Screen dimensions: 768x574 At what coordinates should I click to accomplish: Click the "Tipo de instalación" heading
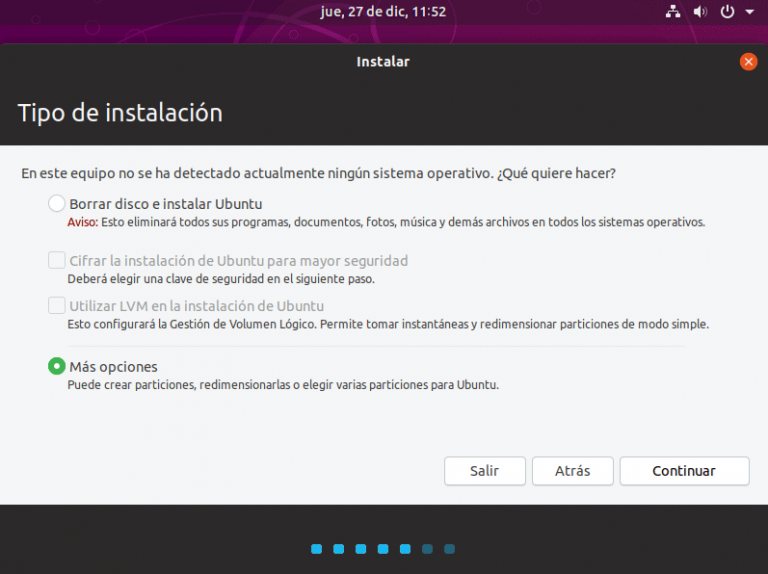coord(120,113)
